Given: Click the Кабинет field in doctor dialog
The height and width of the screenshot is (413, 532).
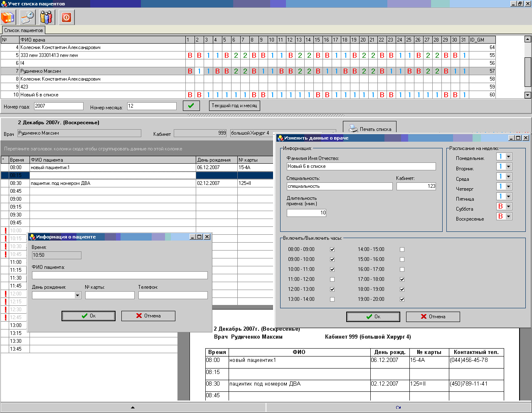Looking at the screenshot, I should point(416,187).
